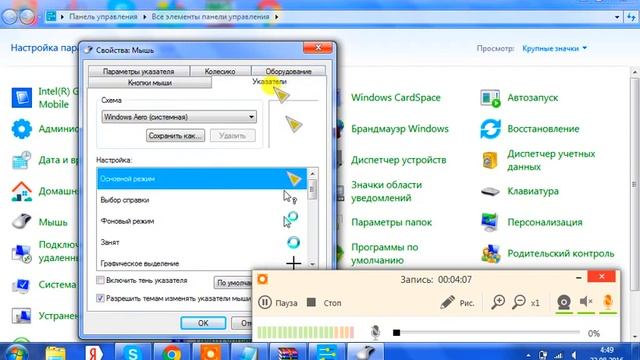Select the Основной режим pointer row
This screenshot has height=360, width=640.
[x=202, y=179]
